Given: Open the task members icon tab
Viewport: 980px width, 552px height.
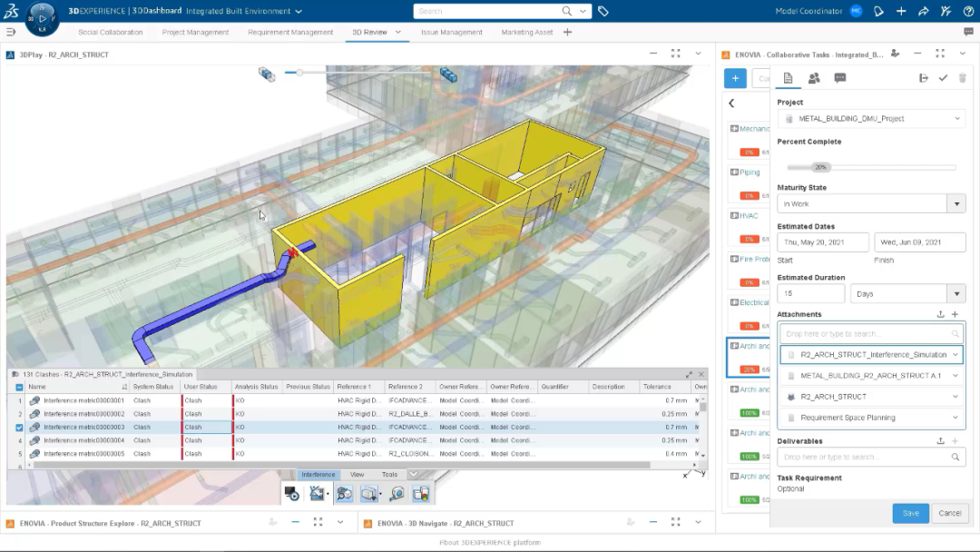Looking at the screenshot, I should 814,78.
